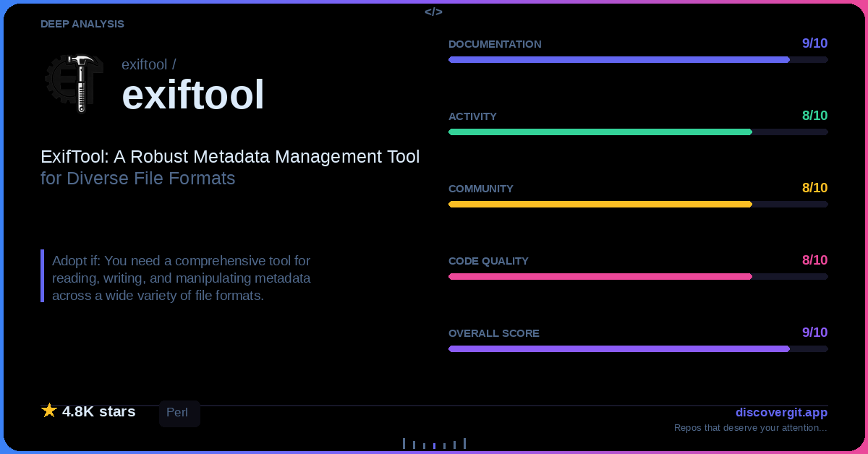Click the 'DEEP ANALYSIS' heading
Viewport: 868px width, 454px height.
82,24
